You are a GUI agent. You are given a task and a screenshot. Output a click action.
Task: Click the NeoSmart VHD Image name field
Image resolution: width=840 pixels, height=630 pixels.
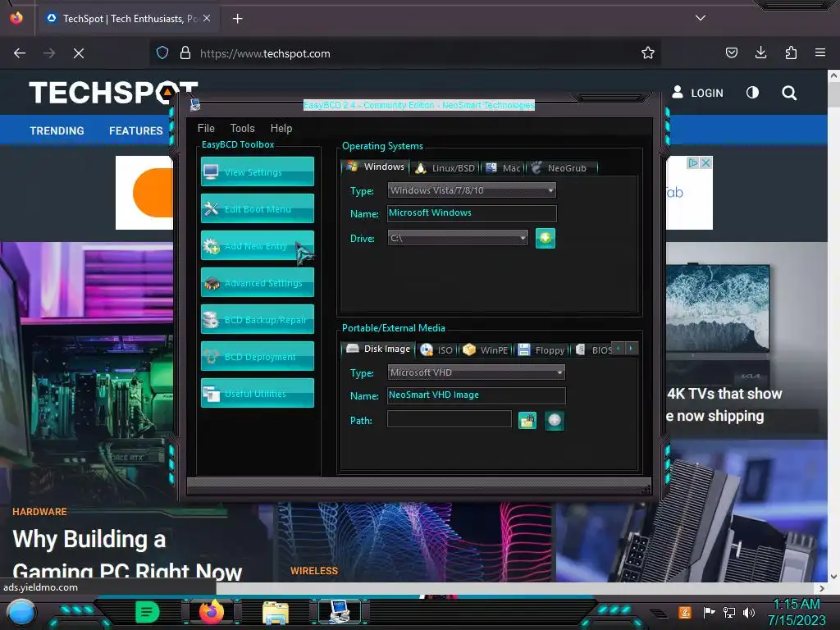coord(476,395)
